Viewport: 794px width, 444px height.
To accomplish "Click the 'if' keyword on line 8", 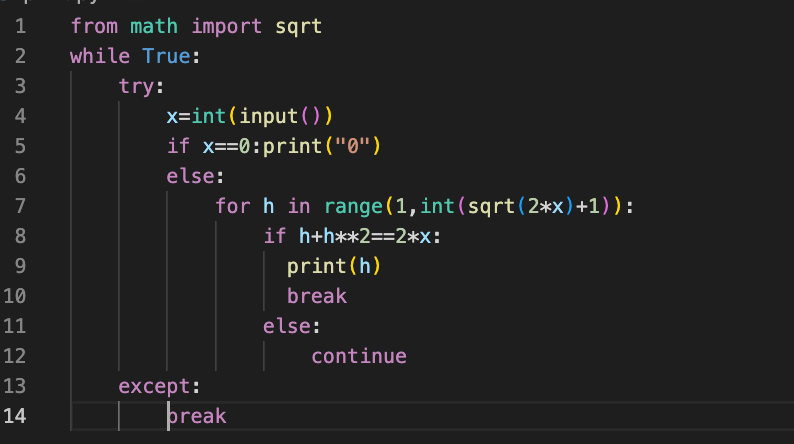I will point(274,236).
